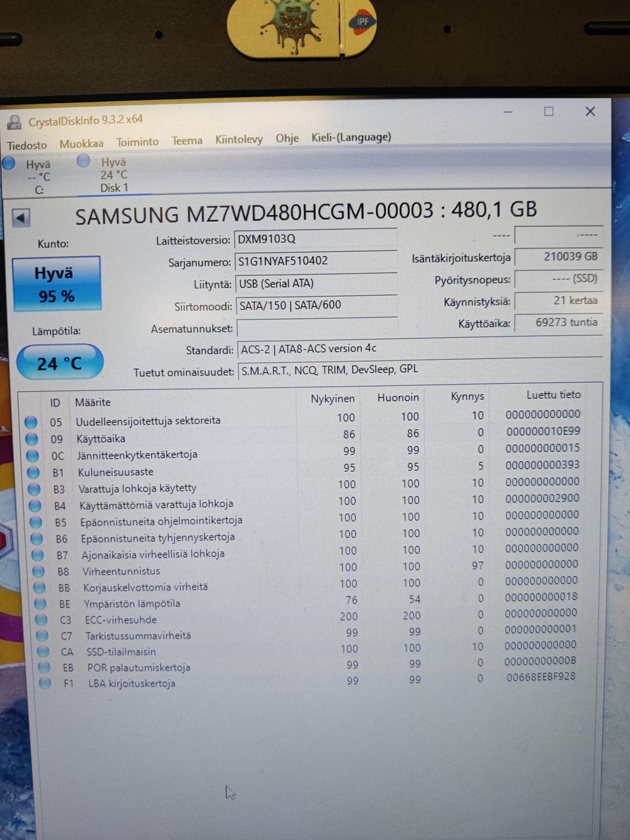Select the Käyttämättömiä varattuja lohkoja row text
630x840 pixels.
(x=156, y=505)
